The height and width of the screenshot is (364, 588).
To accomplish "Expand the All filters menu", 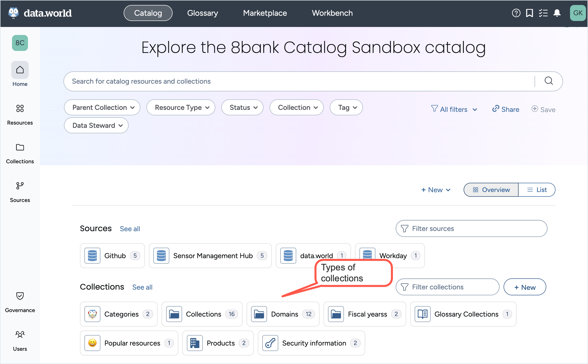I will click(x=454, y=109).
